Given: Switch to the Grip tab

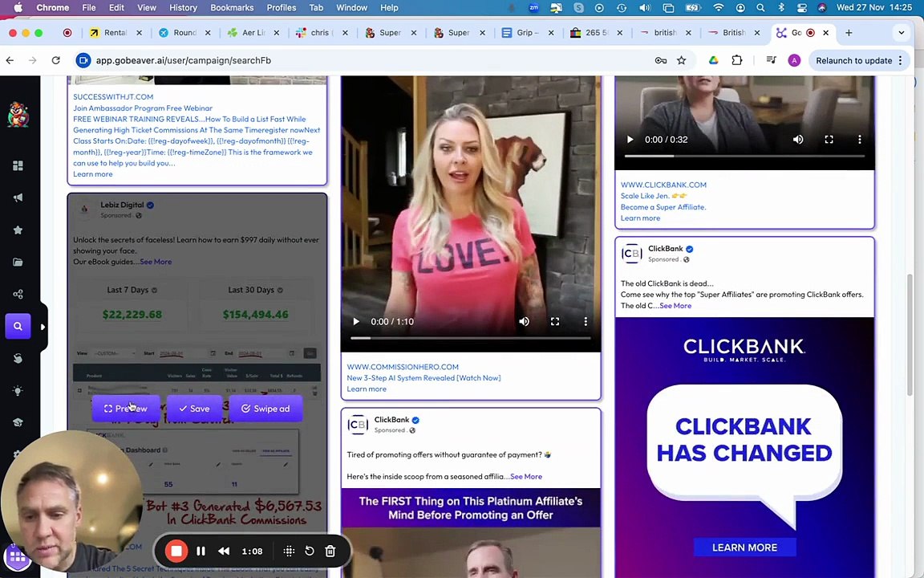Looking at the screenshot, I should (x=528, y=32).
